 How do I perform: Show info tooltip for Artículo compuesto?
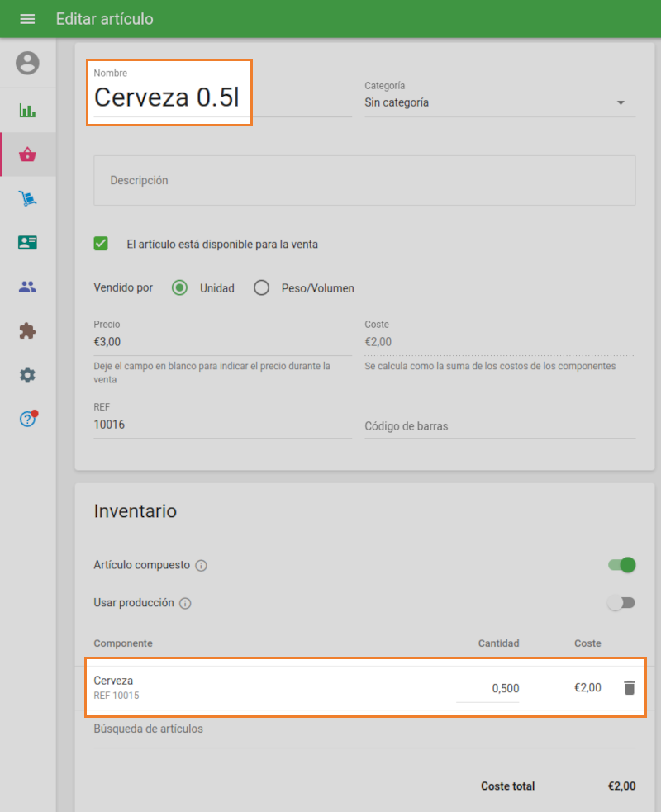pos(201,566)
